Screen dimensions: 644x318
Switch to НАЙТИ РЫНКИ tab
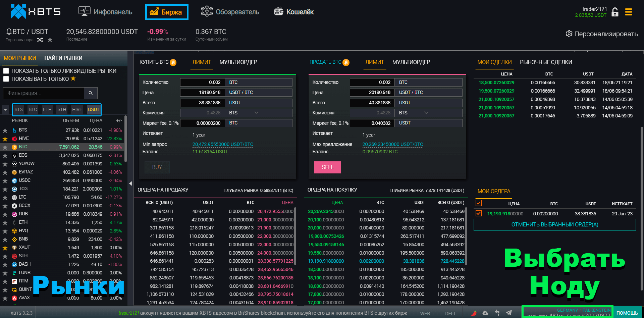pos(63,58)
